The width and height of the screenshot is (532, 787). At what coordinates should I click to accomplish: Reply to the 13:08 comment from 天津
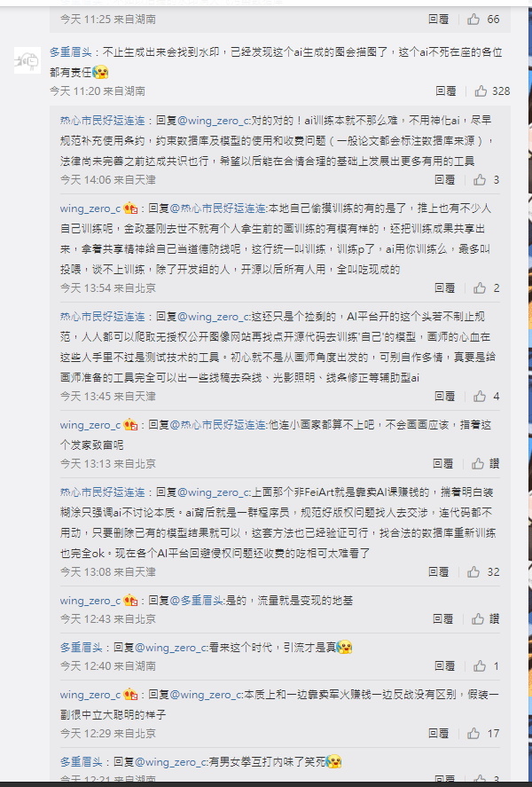438,572
